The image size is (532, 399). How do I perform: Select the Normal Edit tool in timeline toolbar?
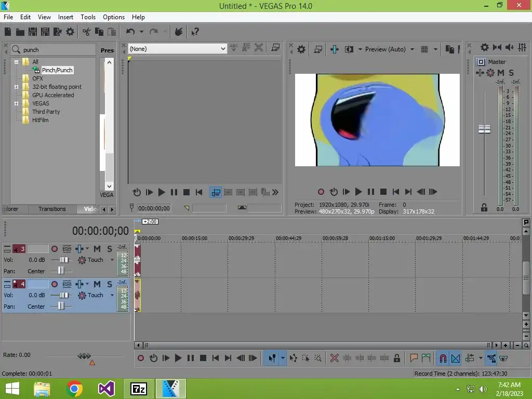point(272,358)
